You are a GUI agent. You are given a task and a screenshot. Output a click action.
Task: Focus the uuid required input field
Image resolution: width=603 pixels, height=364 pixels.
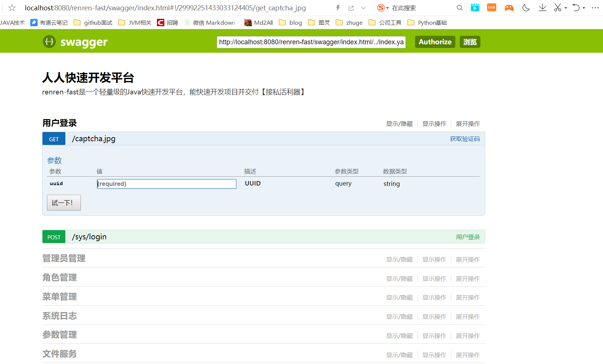(167, 184)
